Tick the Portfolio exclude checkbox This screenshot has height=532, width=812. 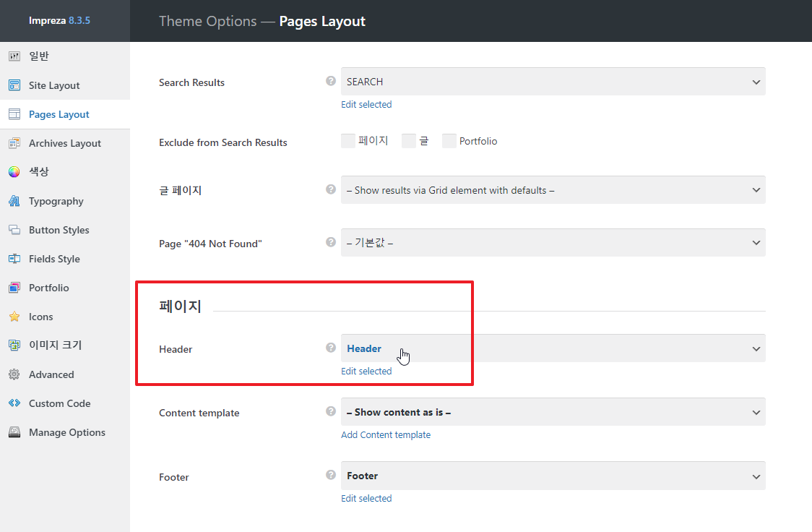(x=449, y=141)
